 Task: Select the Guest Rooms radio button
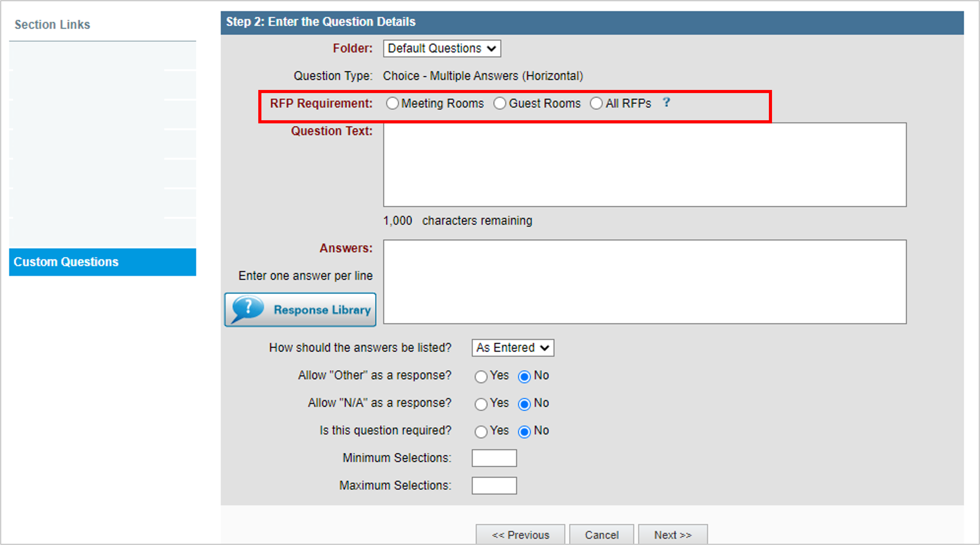point(499,103)
